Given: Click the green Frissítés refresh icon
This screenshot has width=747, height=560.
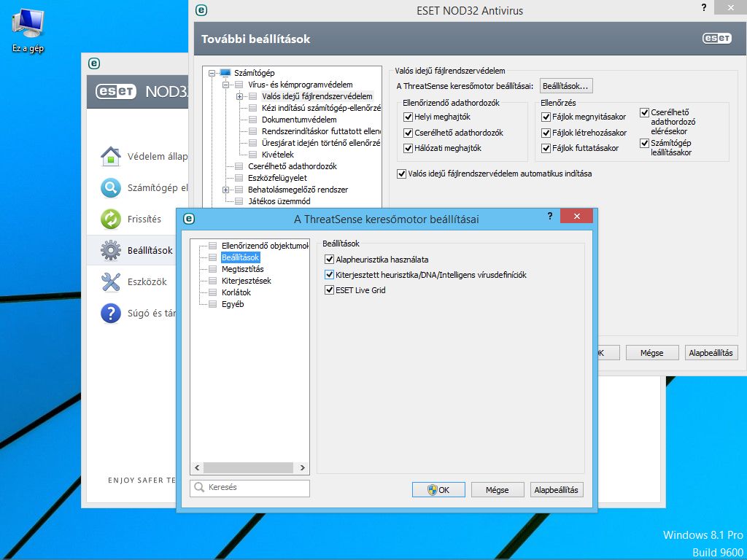Looking at the screenshot, I should point(111,219).
